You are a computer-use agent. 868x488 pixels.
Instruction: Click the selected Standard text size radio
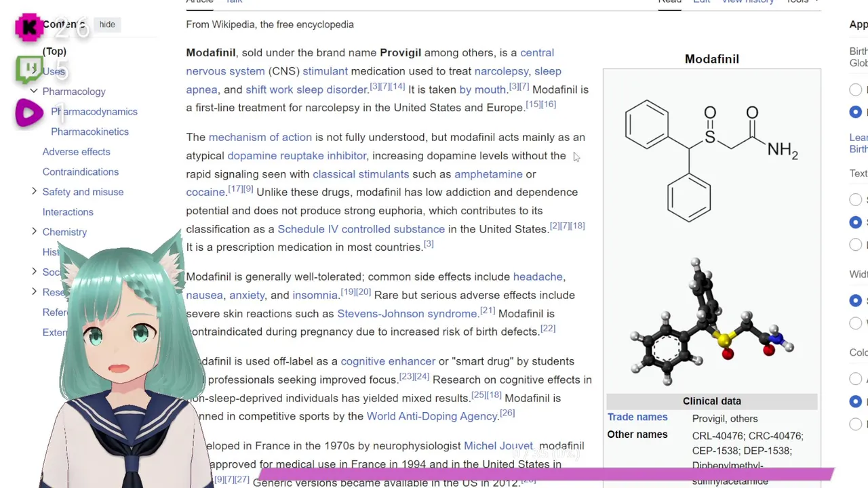856,222
